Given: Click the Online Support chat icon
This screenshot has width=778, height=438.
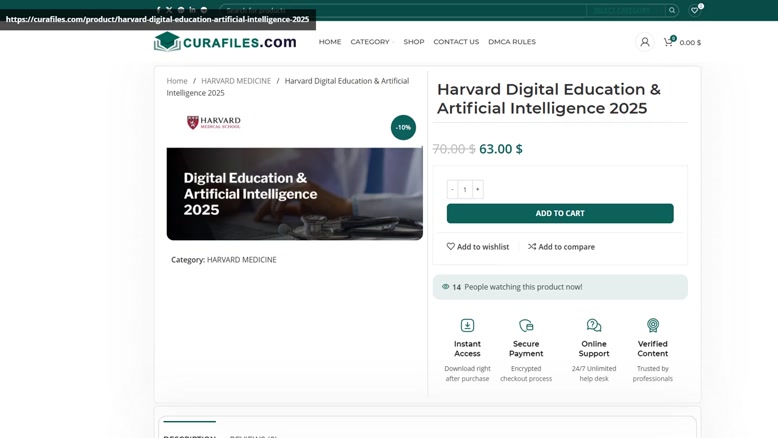Looking at the screenshot, I should pyautogui.click(x=594, y=325).
